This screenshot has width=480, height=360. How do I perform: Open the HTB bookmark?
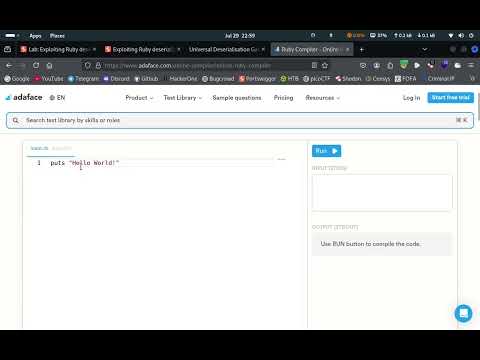tap(289, 79)
